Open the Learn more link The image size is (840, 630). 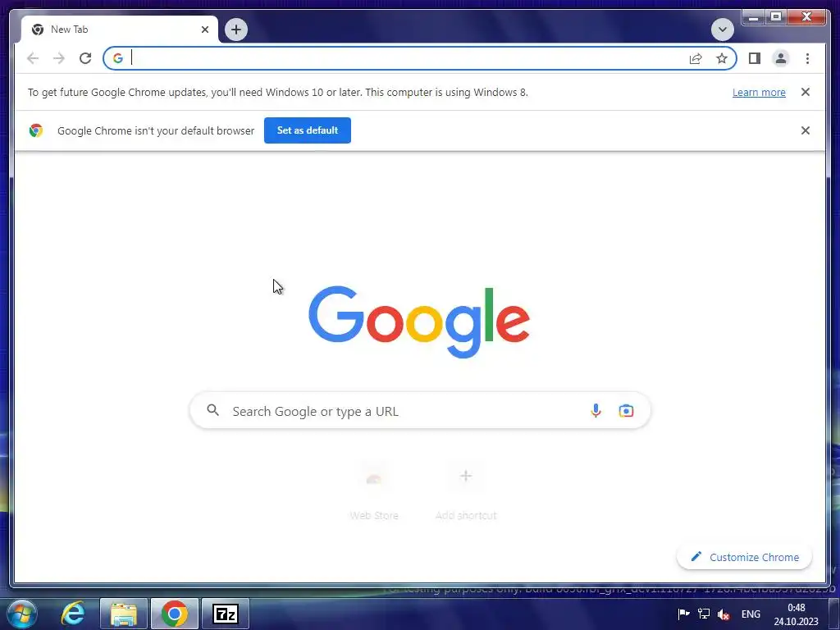759,92
